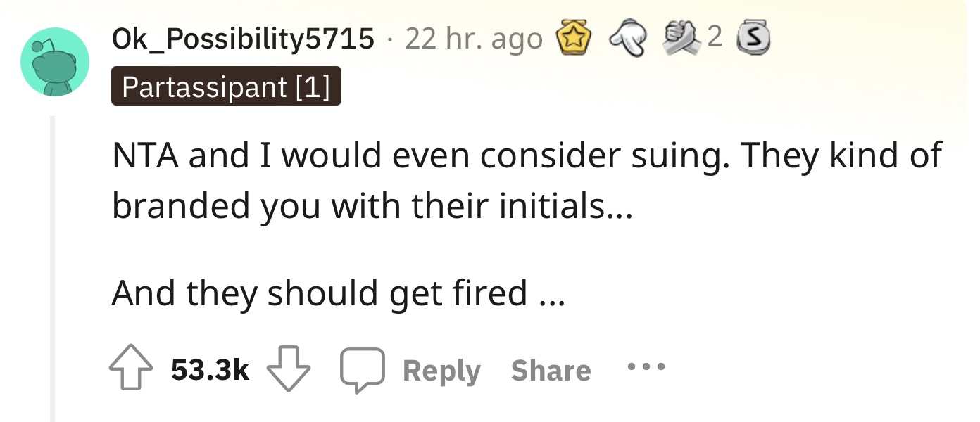
Task: Click the Partassipant [1] flair tag
Action: click(226, 87)
